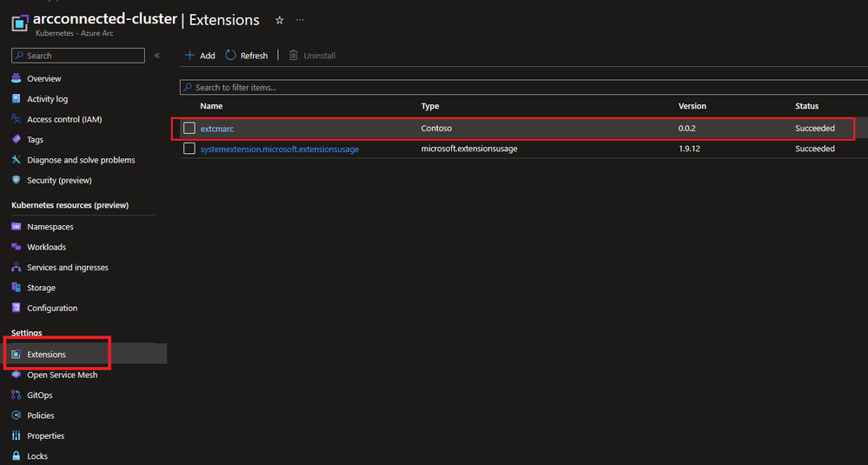Favorite the resource with the star icon
Screen dimensions: 868x465
[280, 20]
